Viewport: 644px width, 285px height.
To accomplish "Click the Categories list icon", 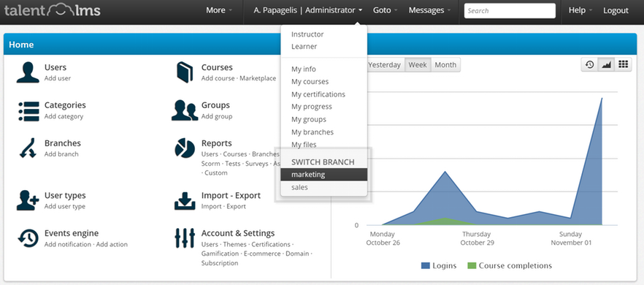I will coord(28,111).
